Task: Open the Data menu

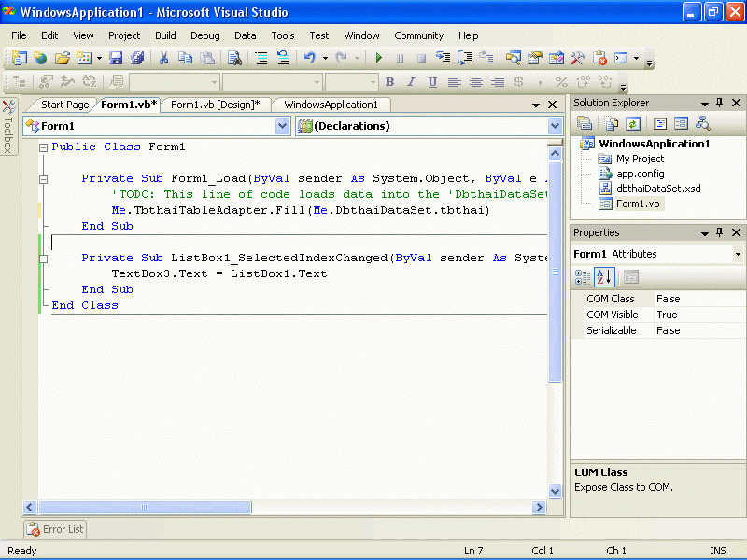Action: tap(245, 35)
